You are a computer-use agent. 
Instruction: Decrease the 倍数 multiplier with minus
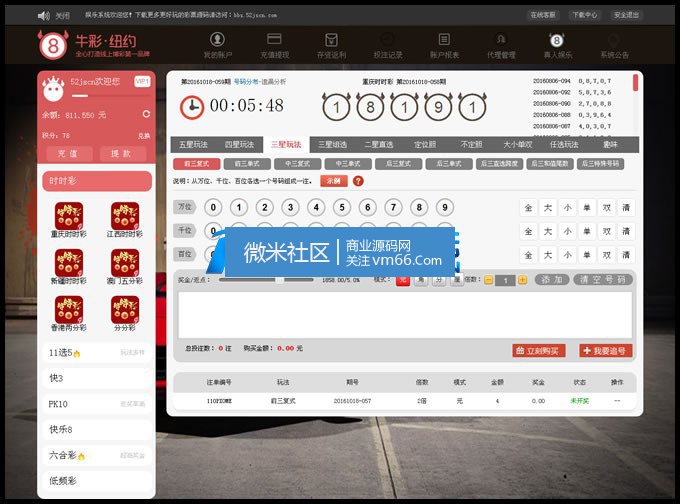pos(489,280)
